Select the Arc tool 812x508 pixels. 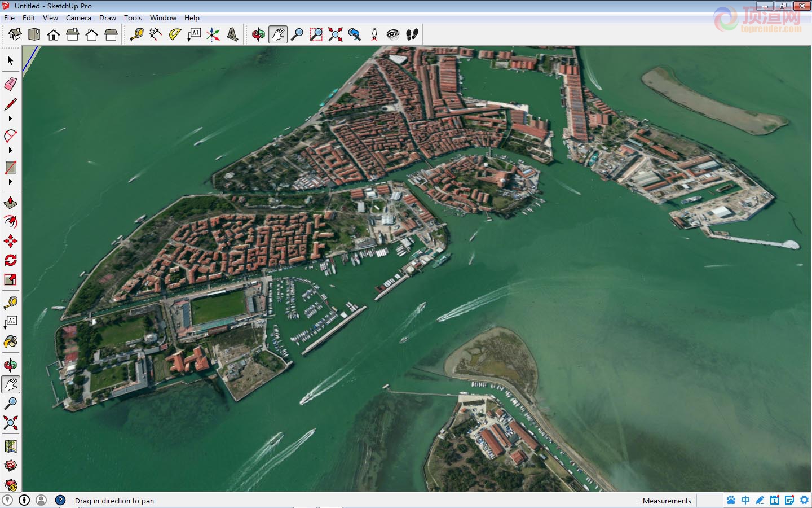[11, 136]
